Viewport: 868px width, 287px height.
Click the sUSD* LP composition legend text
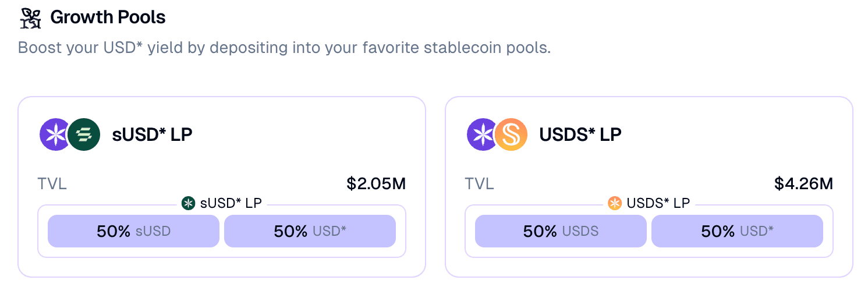point(231,203)
